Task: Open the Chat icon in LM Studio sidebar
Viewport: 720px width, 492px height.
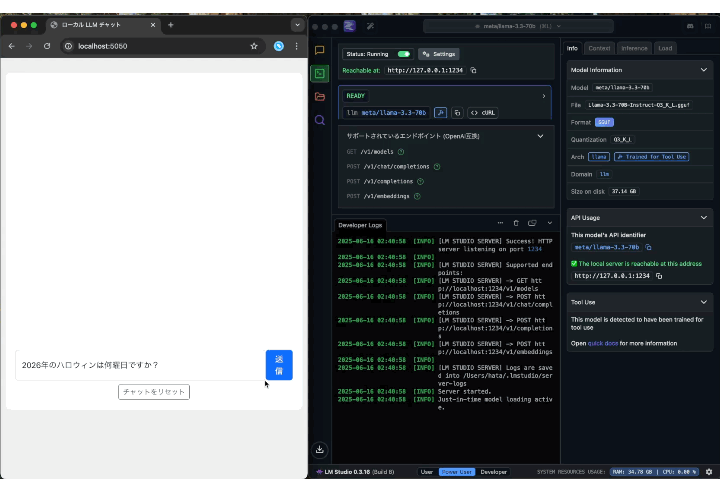Action: pos(320,50)
